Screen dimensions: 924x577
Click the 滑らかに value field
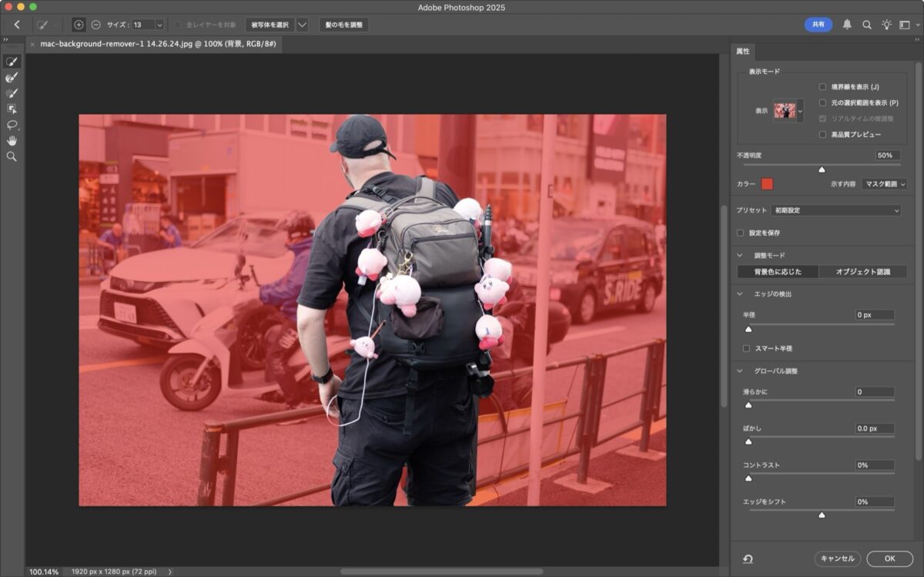(875, 392)
